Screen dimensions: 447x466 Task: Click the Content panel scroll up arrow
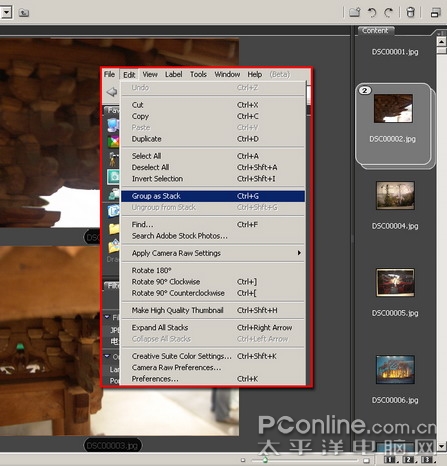(441, 42)
